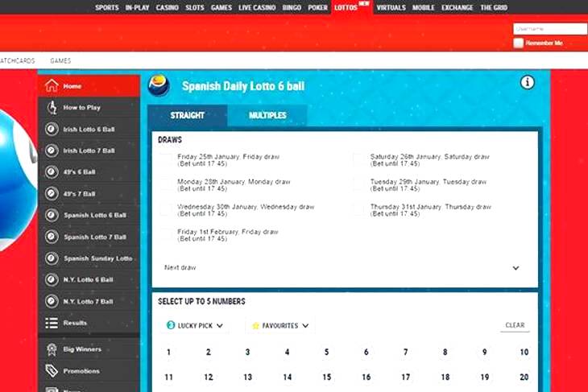Click the Spanish Lotto 6 Ball icon
This screenshot has height=392, width=588.
tap(52, 215)
